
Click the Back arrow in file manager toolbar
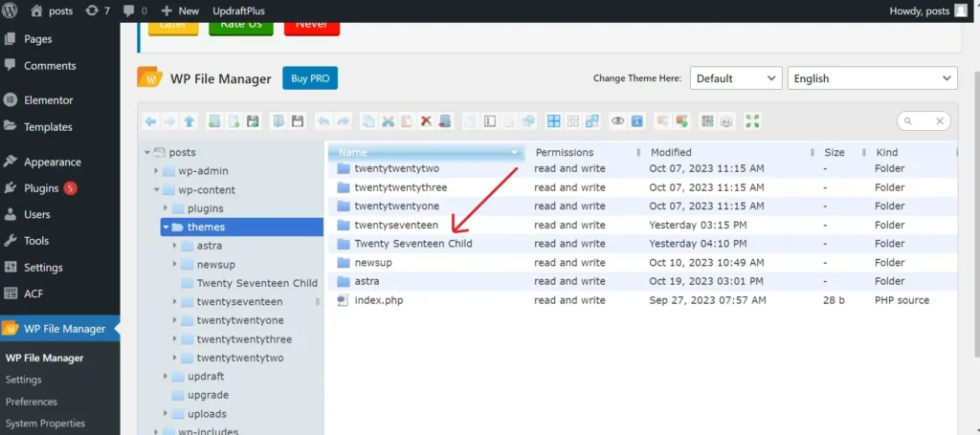tap(150, 121)
